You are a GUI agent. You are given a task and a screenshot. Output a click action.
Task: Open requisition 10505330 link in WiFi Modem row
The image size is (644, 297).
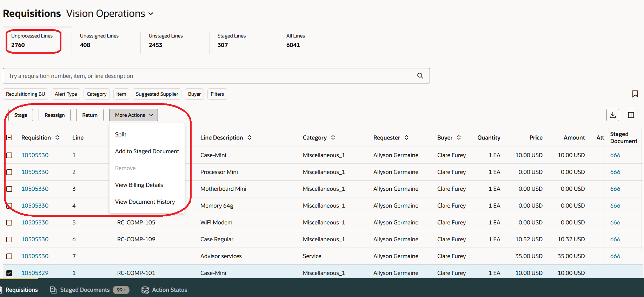click(35, 223)
